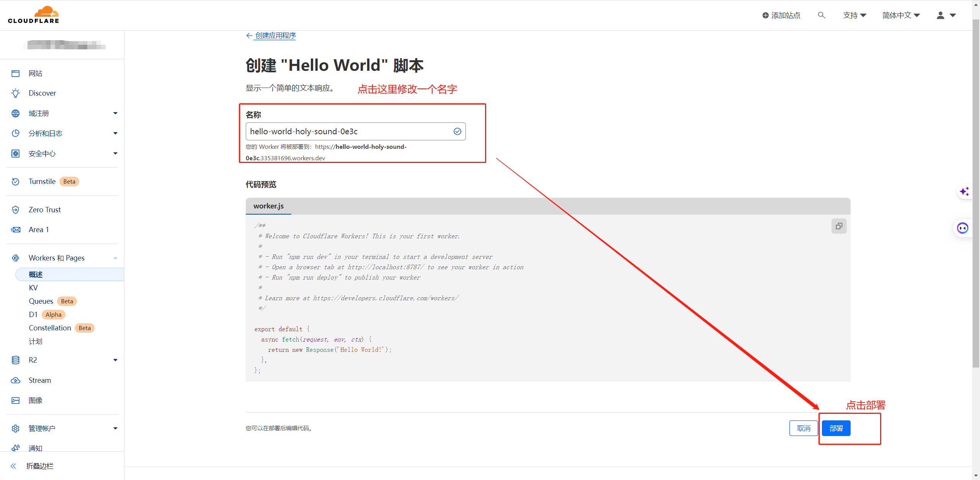
Task: Click the 部署 button
Action: 836,428
